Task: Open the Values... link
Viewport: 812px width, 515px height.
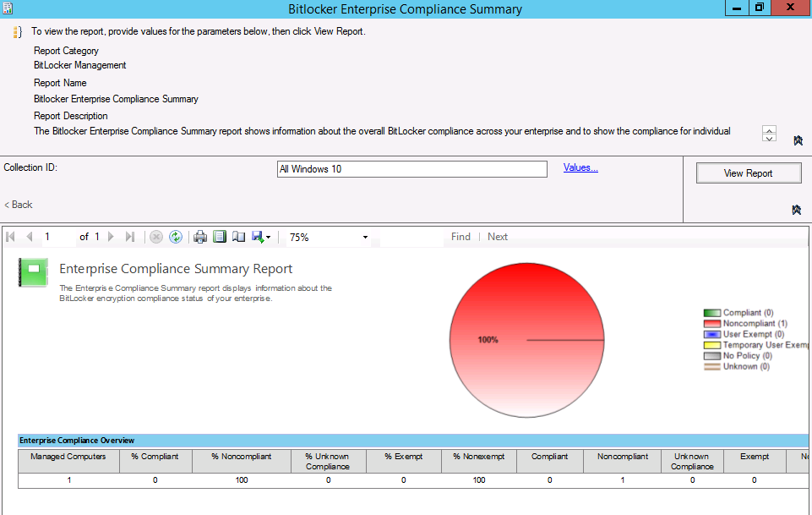Action: [580, 167]
